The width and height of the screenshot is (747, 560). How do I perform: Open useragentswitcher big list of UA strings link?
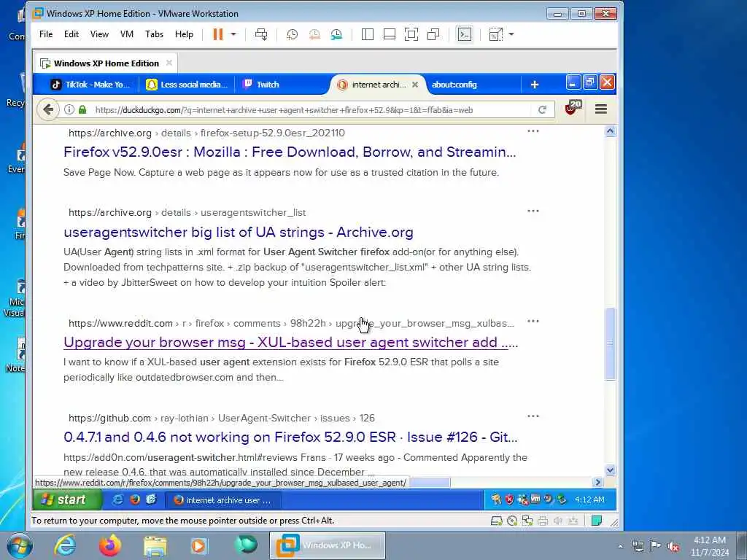(239, 233)
